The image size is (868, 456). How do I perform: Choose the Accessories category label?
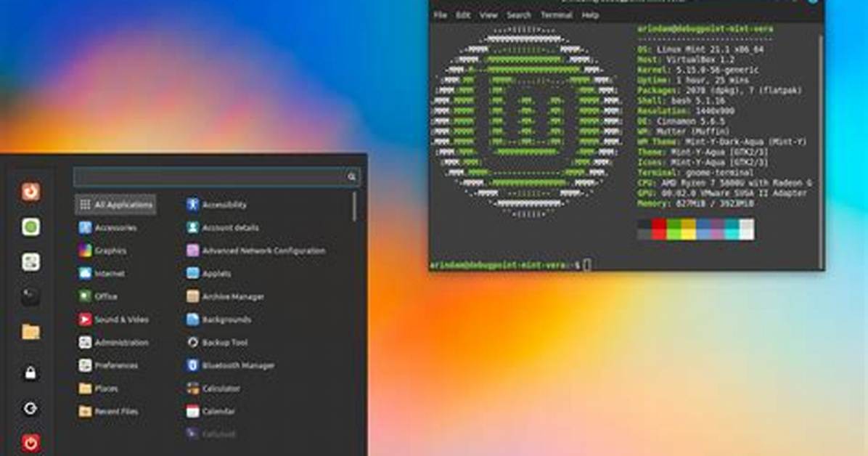pyautogui.click(x=115, y=228)
